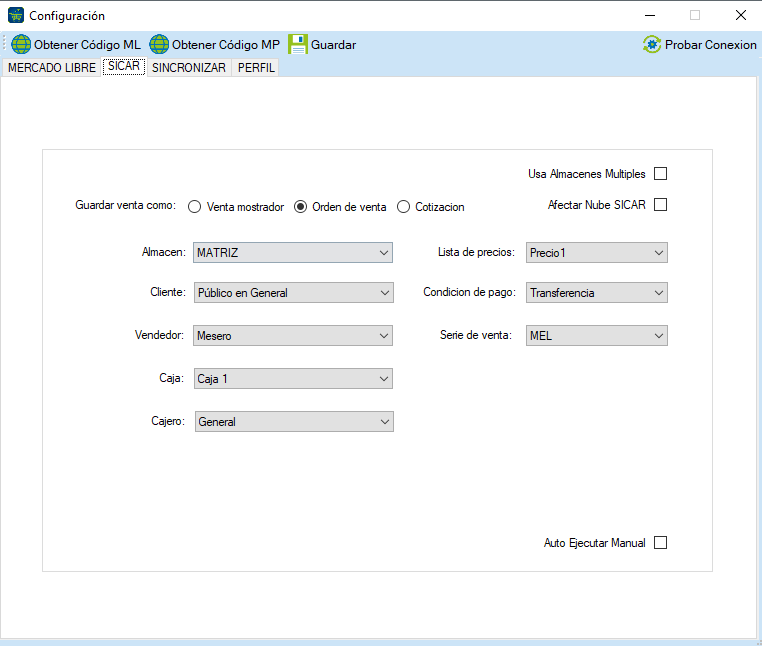Enable Usa Almacenes Multiples checkbox
Image resolution: width=762 pixels, height=646 pixels.
[660, 174]
